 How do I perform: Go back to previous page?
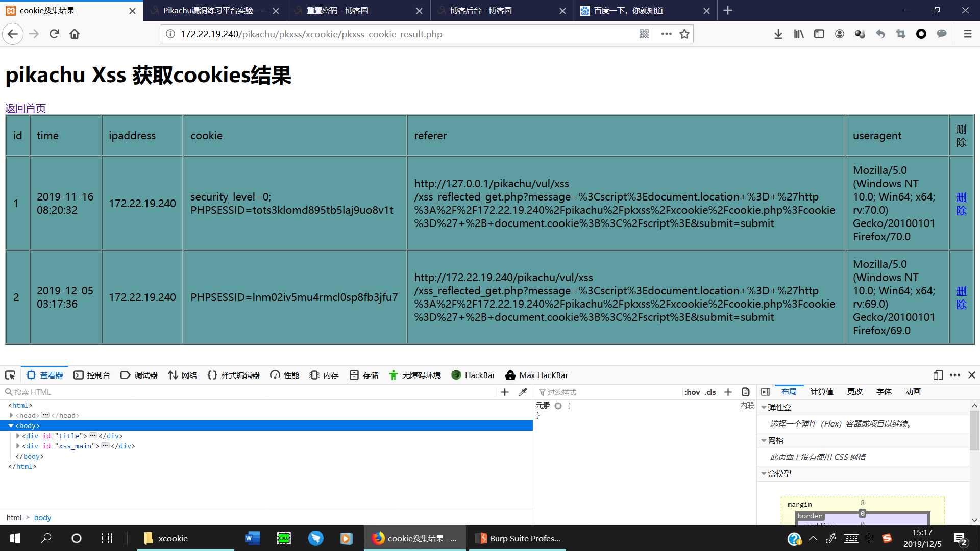pyautogui.click(x=13, y=34)
